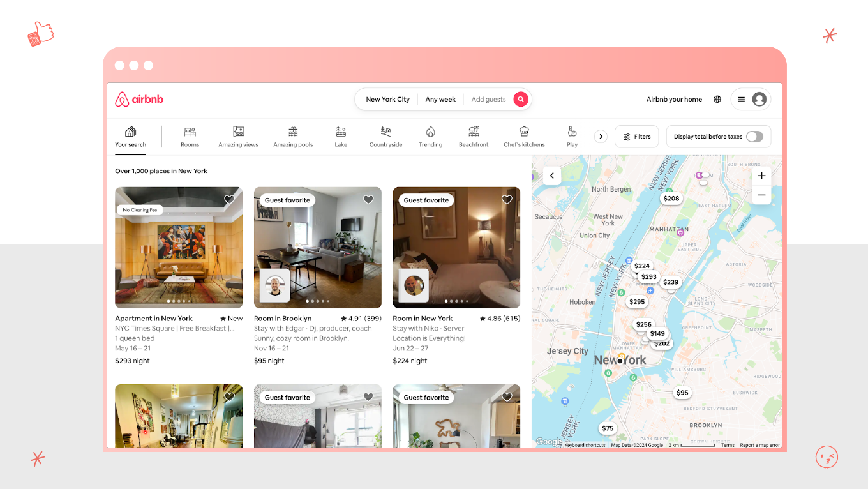Save the Room in Brooklyn listing
The height and width of the screenshot is (489, 868).
(x=368, y=199)
